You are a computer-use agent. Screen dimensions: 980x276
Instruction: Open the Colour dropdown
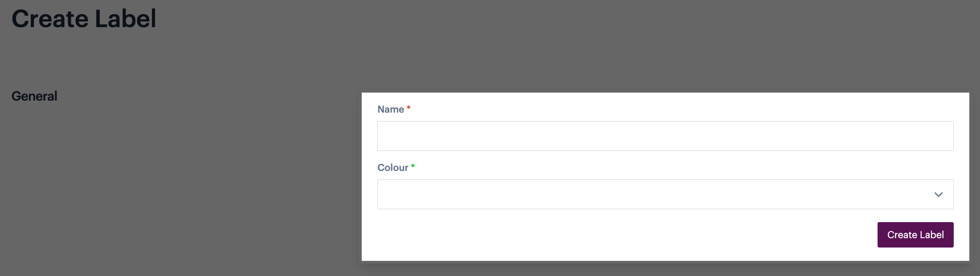point(665,194)
